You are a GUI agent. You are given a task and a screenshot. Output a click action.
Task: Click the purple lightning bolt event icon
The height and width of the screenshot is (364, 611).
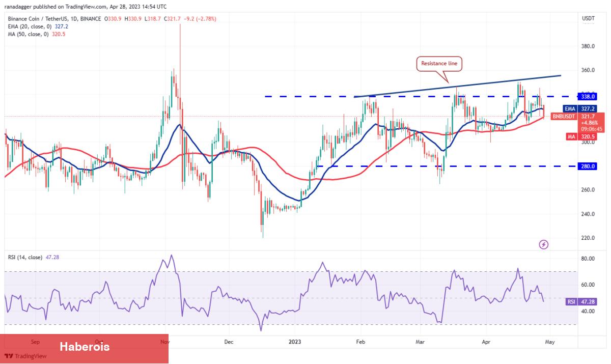[x=543, y=244]
